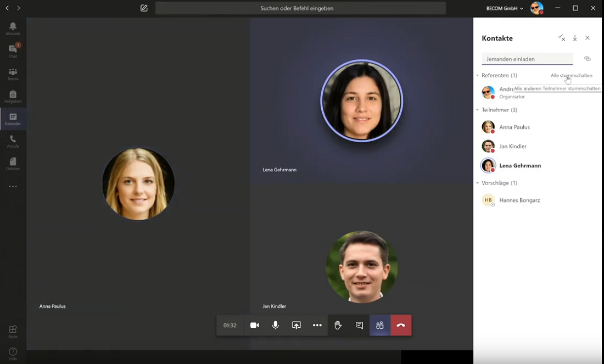Collapse the Referenten section
The height and width of the screenshot is (364, 604).
click(x=478, y=75)
